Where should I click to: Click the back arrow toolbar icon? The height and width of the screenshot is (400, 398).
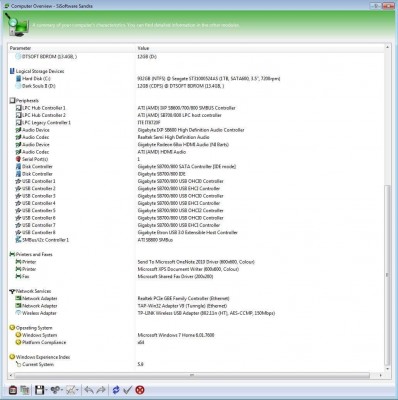click(89, 390)
